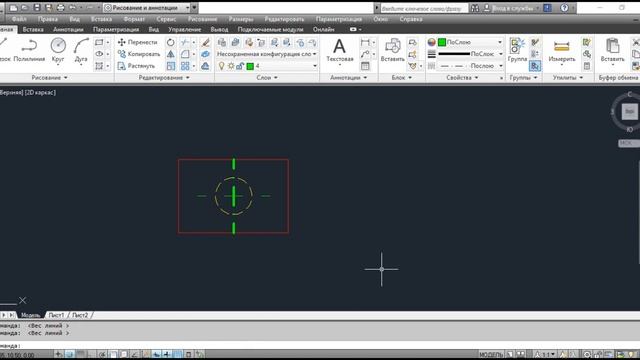
Task: Select the Scale tool icon
Action: point(171,66)
